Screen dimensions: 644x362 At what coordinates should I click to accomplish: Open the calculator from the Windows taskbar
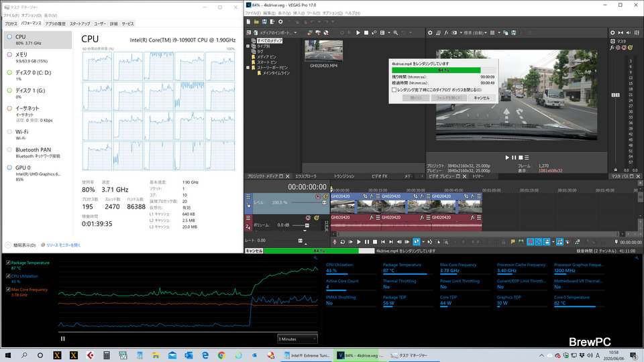(105, 355)
